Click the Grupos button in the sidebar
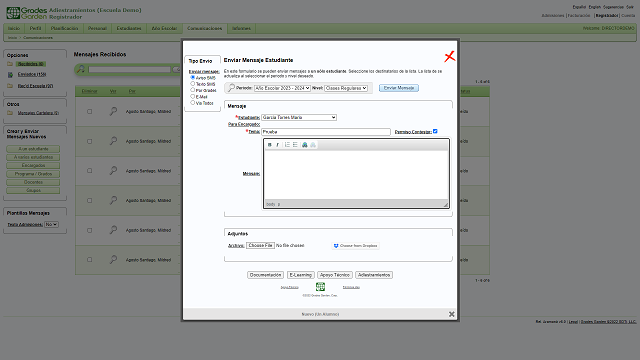 coord(33,191)
